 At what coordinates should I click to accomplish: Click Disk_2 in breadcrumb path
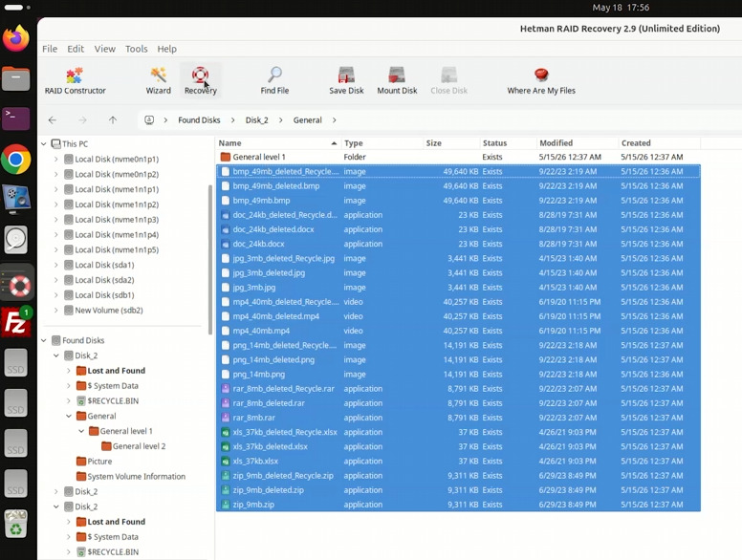tap(256, 120)
